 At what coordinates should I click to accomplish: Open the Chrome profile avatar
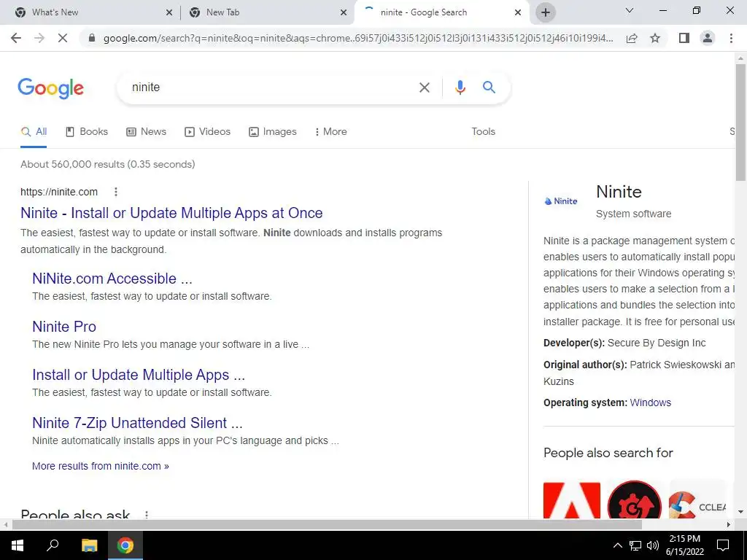pos(708,38)
